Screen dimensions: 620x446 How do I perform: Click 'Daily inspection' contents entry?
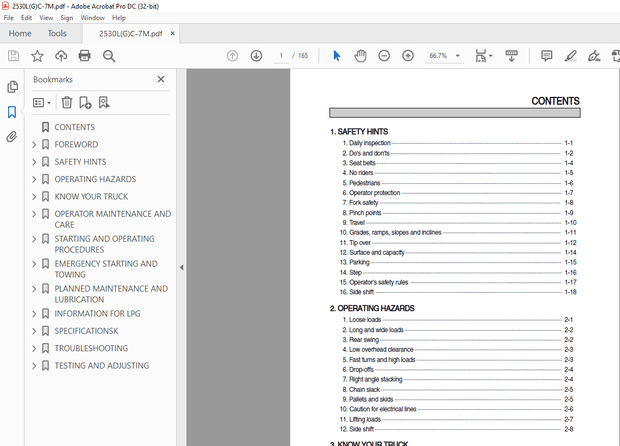pyautogui.click(x=370, y=143)
